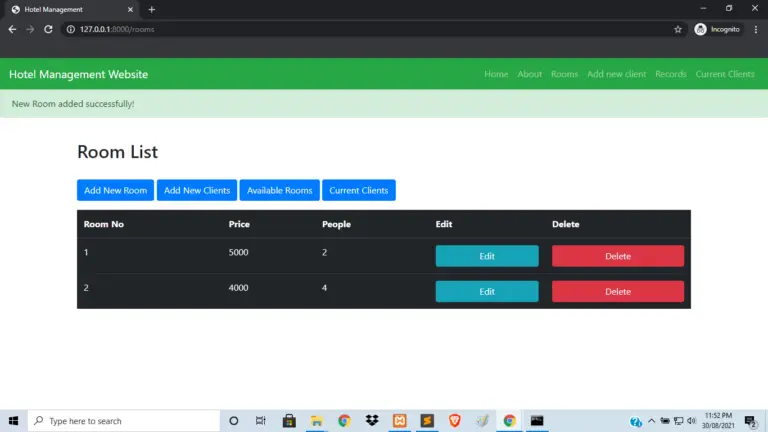The height and width of the screenshot is (432, 768).
Task: Click the Price column header
Action: pos(239,224)
